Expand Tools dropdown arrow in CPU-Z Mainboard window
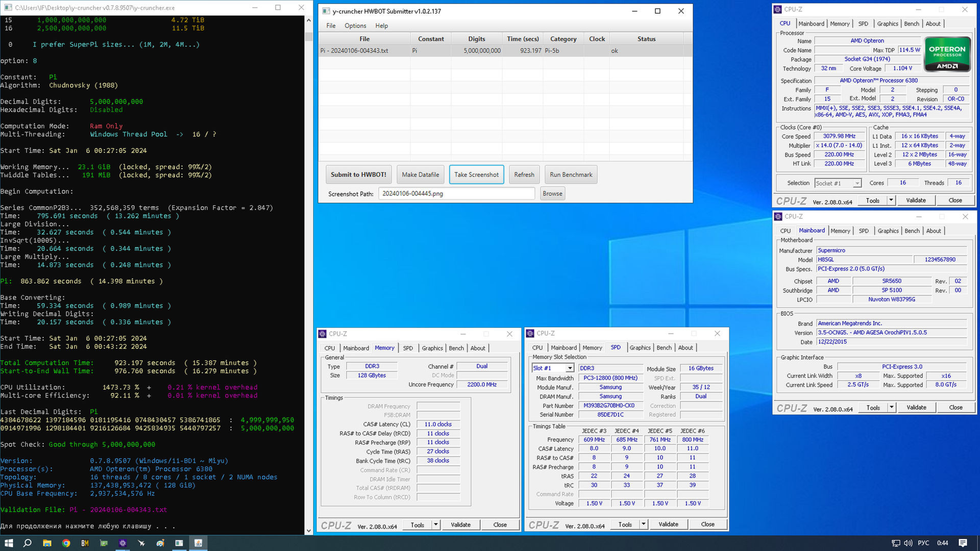Viewport: 980px width, 551px height. [892, 408]
